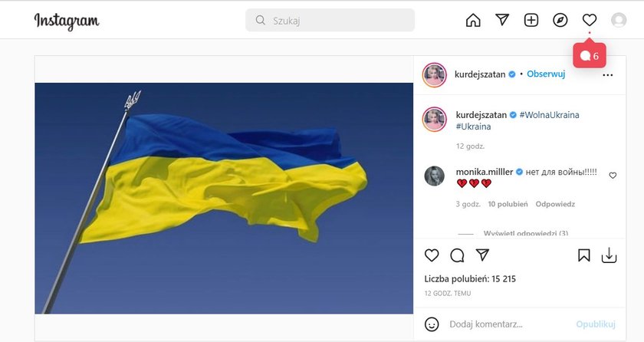Viewport: 644px width, 342px height.
Task: Open the #WolnaUkraina hashtag link
Action: coord(549,115)
